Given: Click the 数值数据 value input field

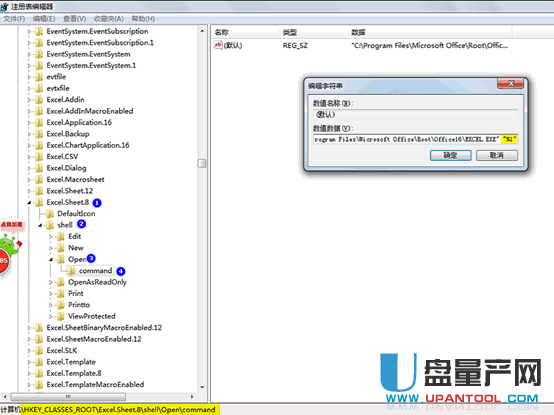Looking at the screenshot, I should [416, 139].
